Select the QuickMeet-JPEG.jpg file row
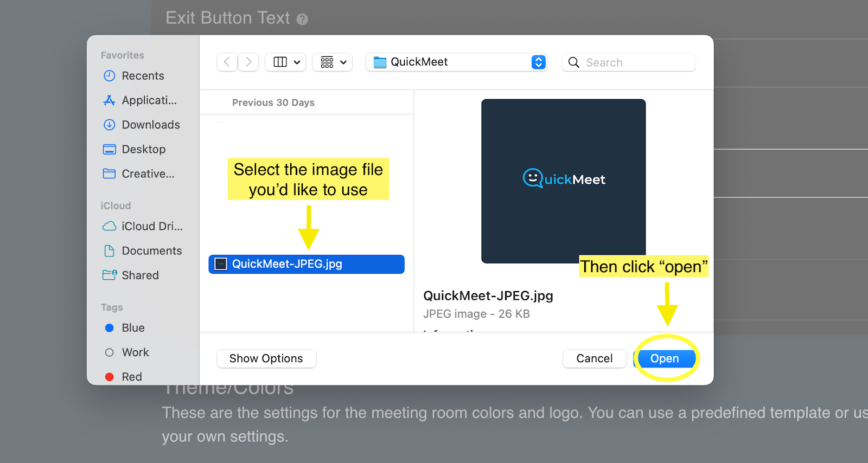This screenshot has width=868, height=463. 307,264
